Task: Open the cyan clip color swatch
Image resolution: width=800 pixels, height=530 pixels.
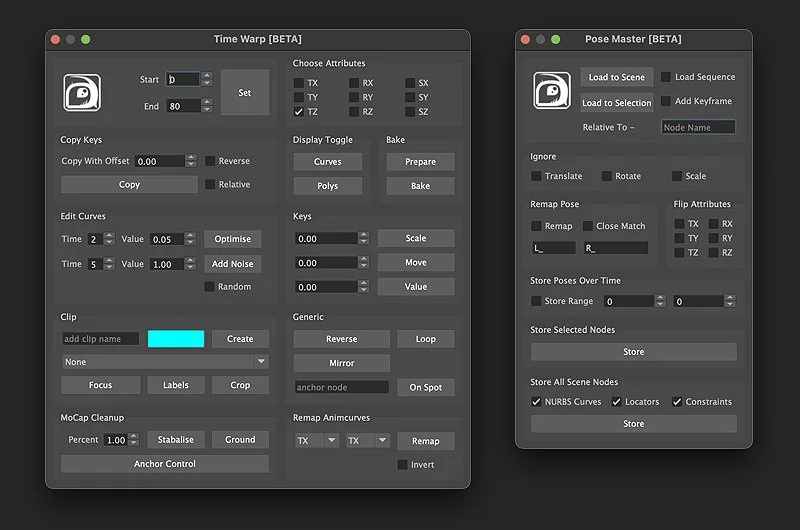Action: coord(176,339)
